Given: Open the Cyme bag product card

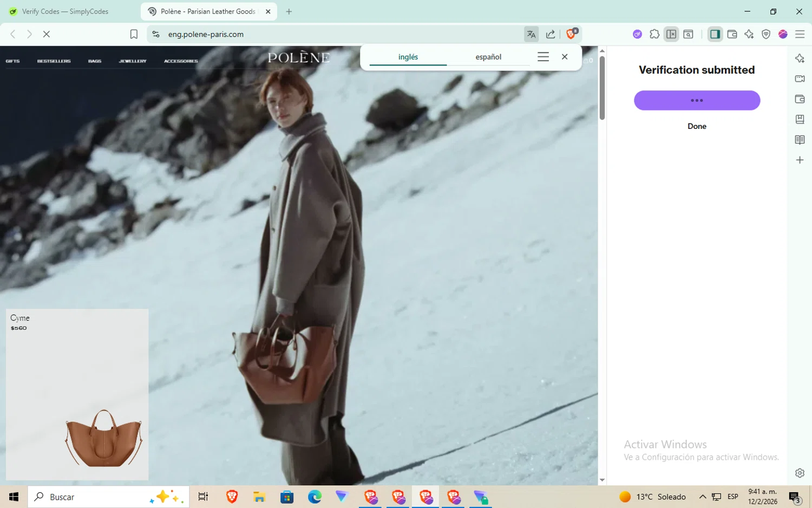Looking at the screenshot, I should [77, 394].
